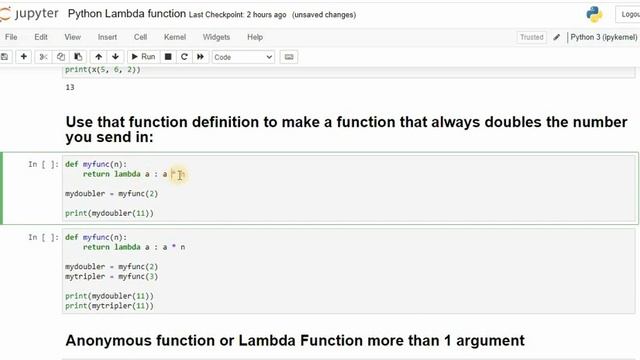Click the Trusted notebook indicator
This screenshot has height=360, width=640.
click(x=531, y=37)
